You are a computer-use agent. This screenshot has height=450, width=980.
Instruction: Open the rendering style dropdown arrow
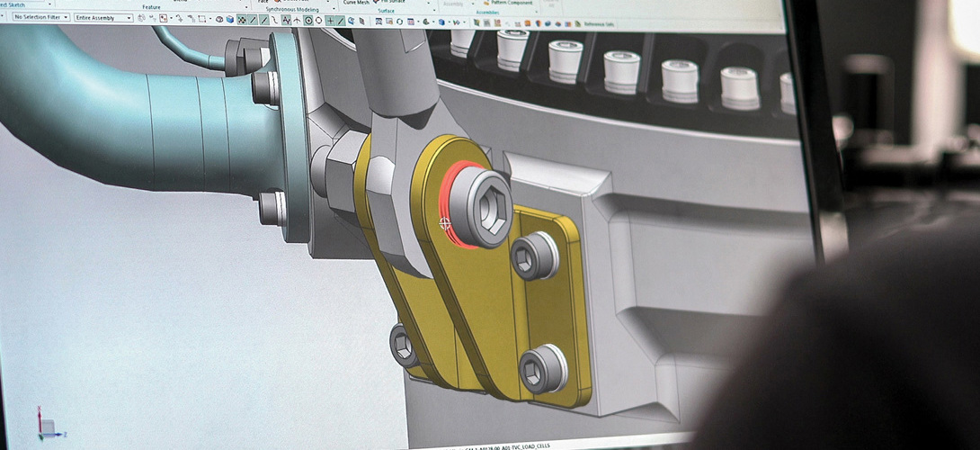tap(450, 22)
